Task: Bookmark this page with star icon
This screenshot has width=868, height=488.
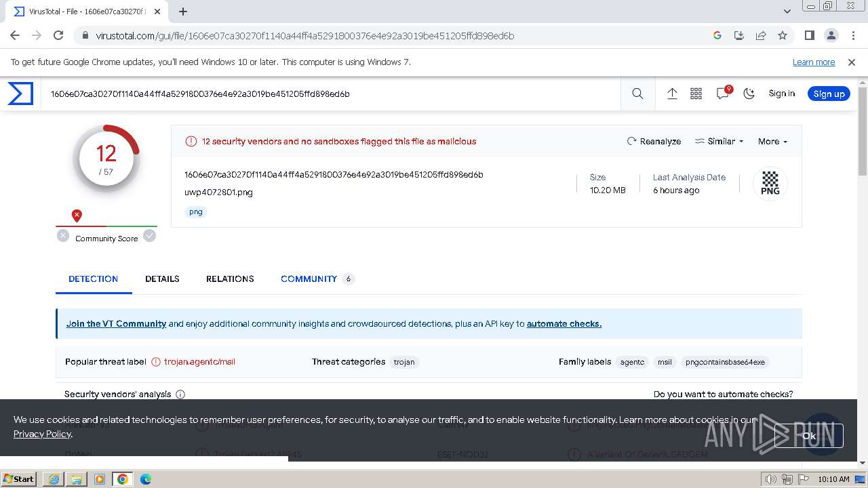Action: coord(783,35)
